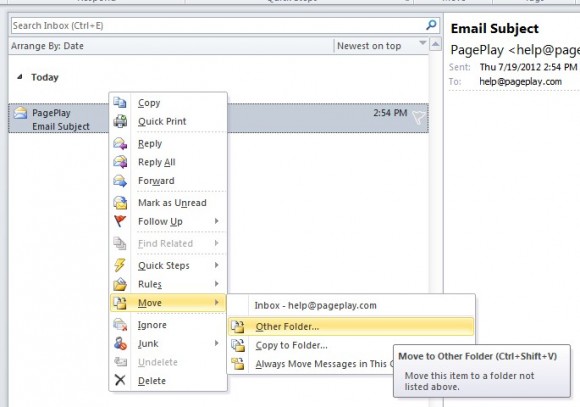Click the Junk person icon
This screenshot has height=407, width=580.
point(120,343)
